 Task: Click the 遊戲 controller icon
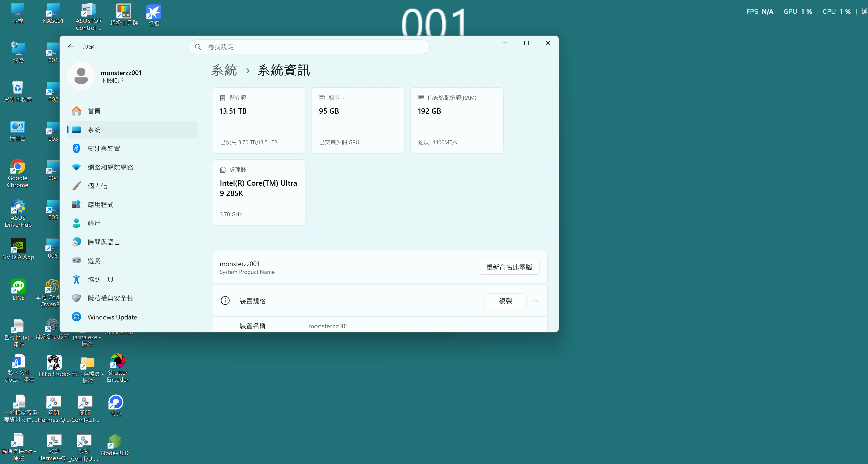click(x=76, y=260)
